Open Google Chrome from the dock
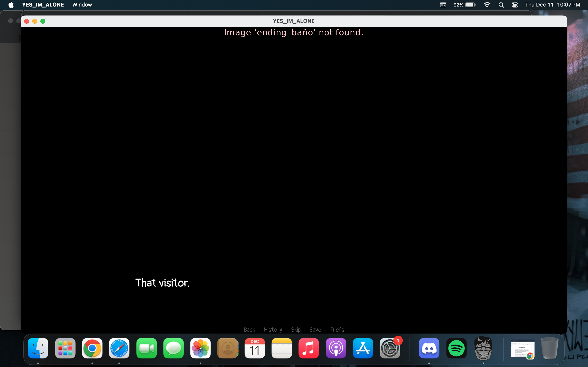The image size is (588, 367). [x=92, y=348]
